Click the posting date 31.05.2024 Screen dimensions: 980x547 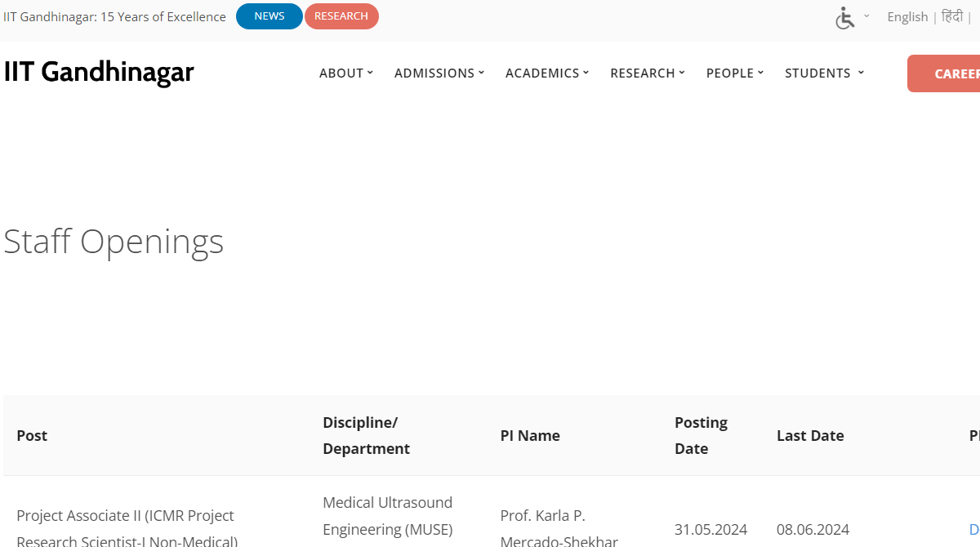point(710,530)
